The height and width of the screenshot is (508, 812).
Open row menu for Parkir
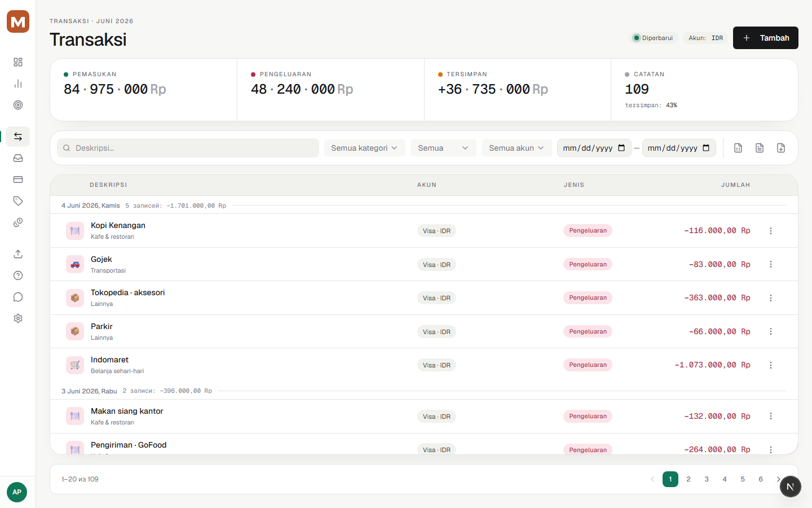[771, 331]
